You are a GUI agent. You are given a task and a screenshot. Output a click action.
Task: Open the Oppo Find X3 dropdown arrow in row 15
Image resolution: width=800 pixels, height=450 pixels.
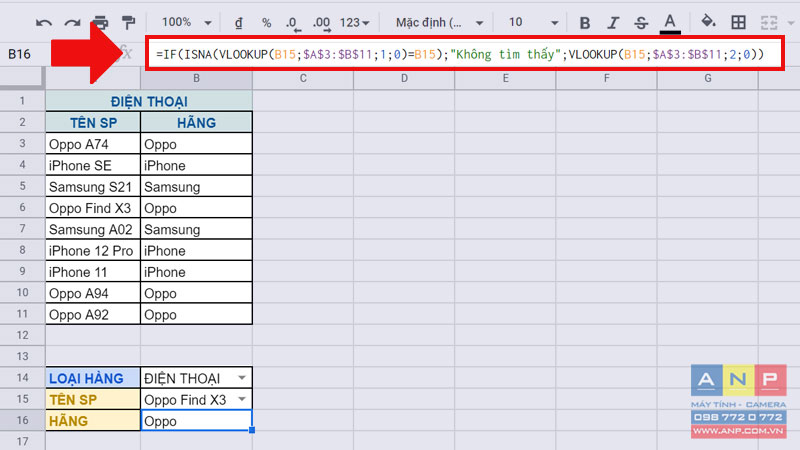pos(242,399)
